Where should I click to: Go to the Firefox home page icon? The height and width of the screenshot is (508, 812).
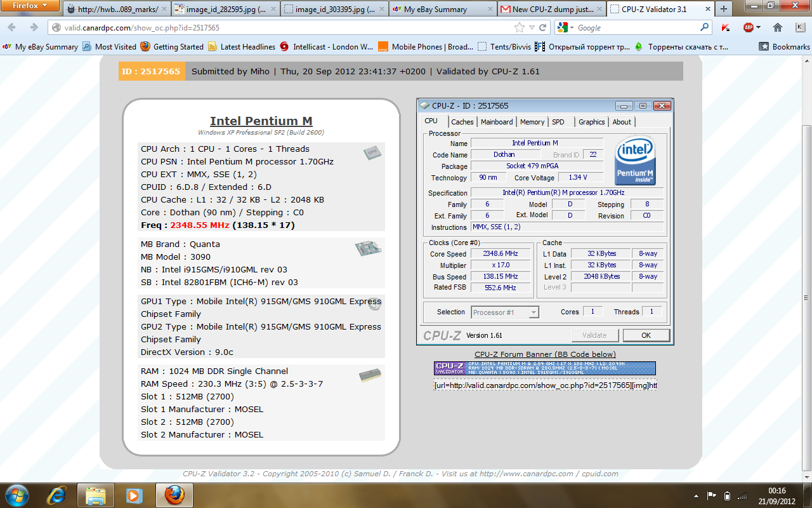tap(778, 27)
